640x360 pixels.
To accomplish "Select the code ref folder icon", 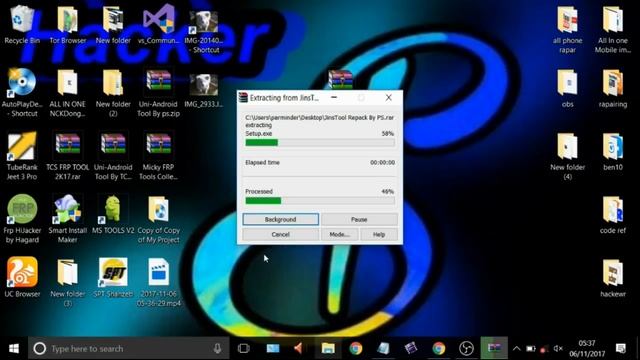I will pyautogui.click(x=613, y=215).
